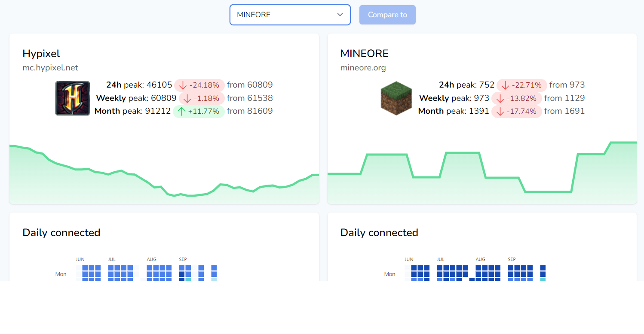Select MINEORE's Daily connected heading
Image resolution: width=644 pixels, height=334 pixels.
(x=379, y=233)
